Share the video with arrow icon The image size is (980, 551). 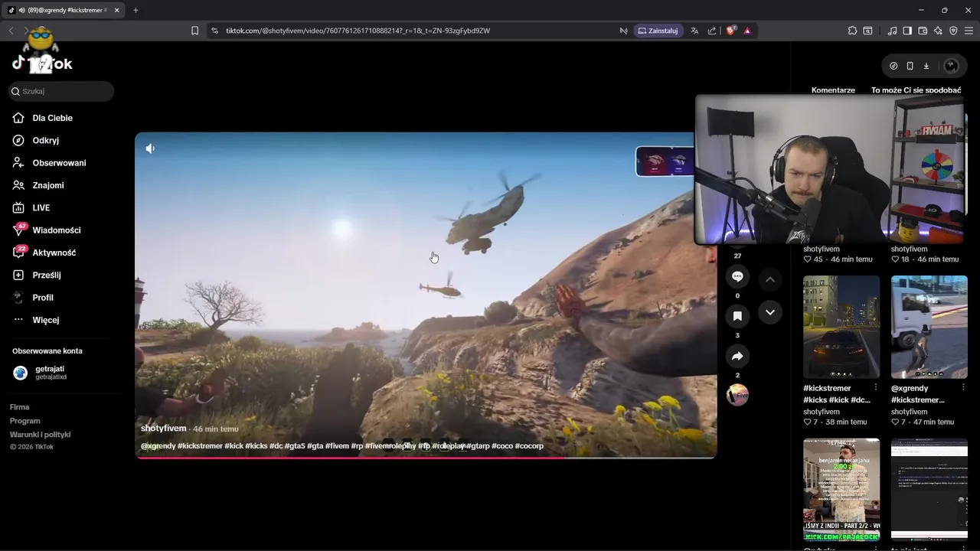[737, 356]
